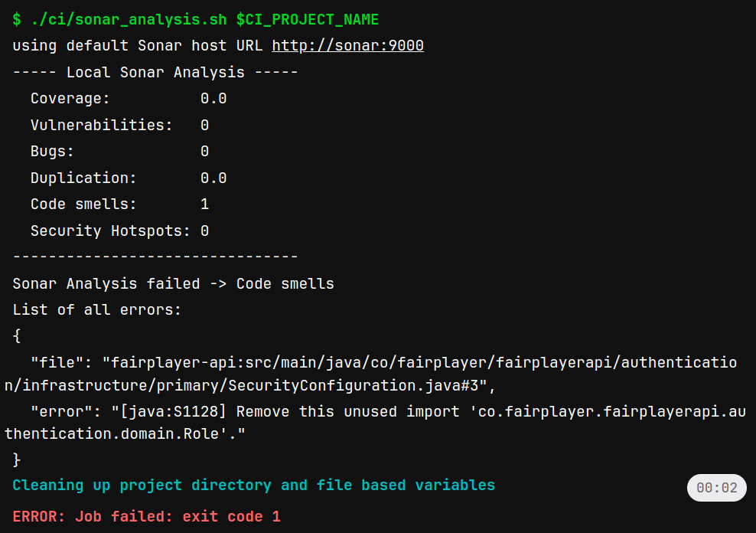Click the 'Cleaning up project directory' line

(x=253, y=485)
